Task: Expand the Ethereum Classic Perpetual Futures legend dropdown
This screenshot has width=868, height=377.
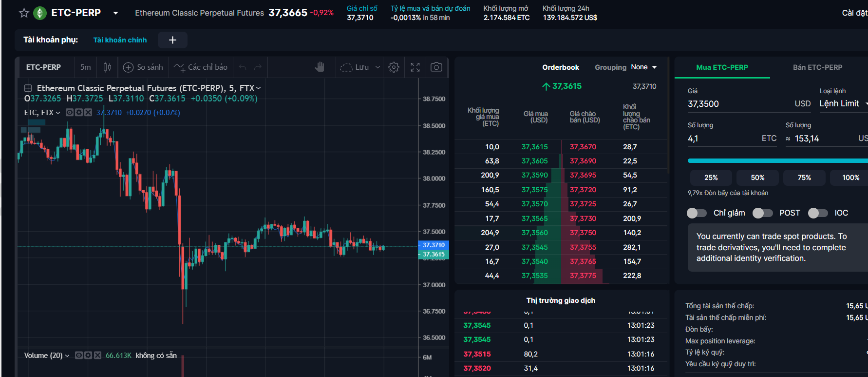Action: (x=259, y=88)
